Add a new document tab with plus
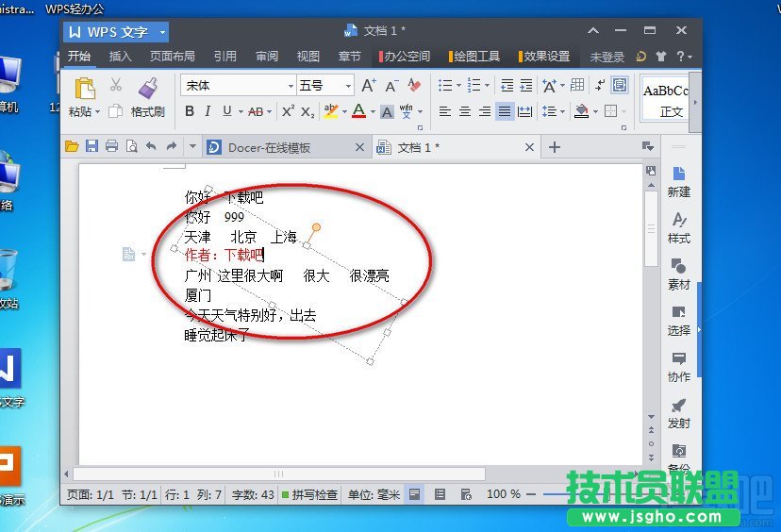This screenshot has width=781, height=532. click(555, 147)
